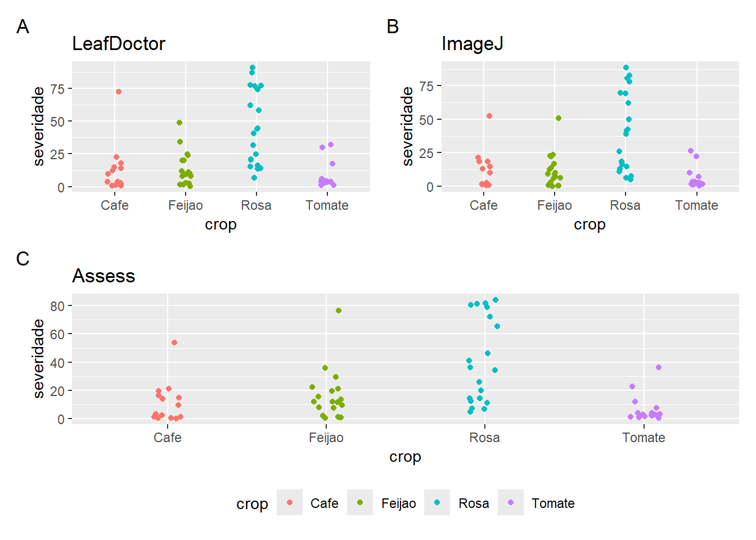Click Feijao axis label in Assess plot

[x=326, y=438]
